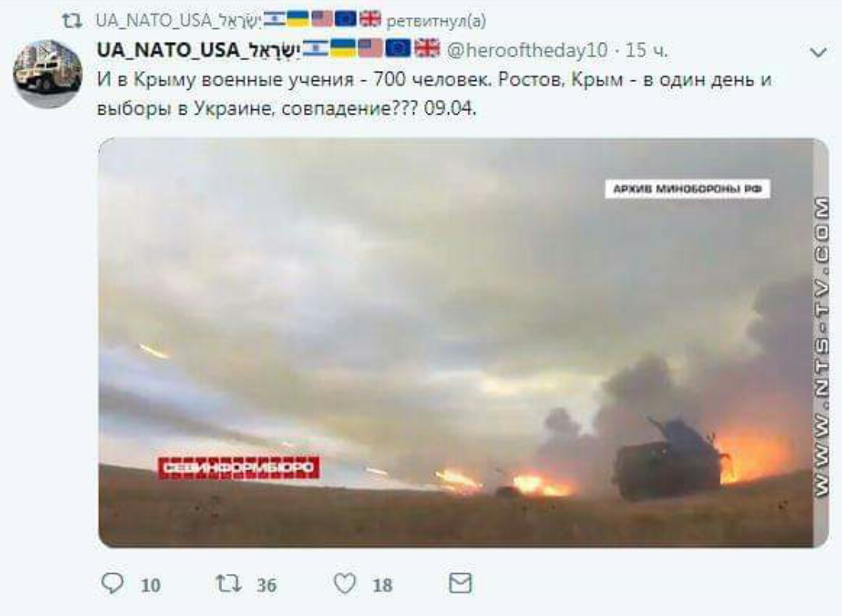Screen dimensions: 842x616
Task: Click the British flag emoji in display name
Action: point(427,48)
